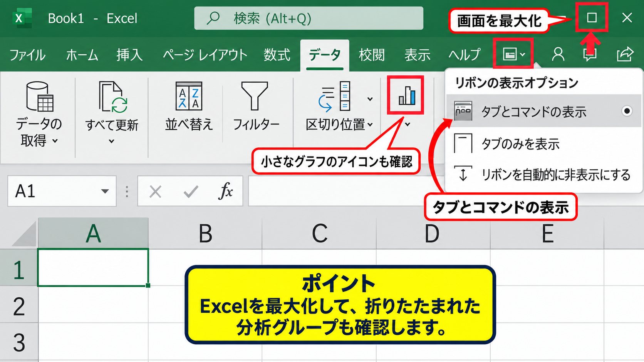
Task: Click the Excel logo icon in title bar
Action: (x=22, y=18)
